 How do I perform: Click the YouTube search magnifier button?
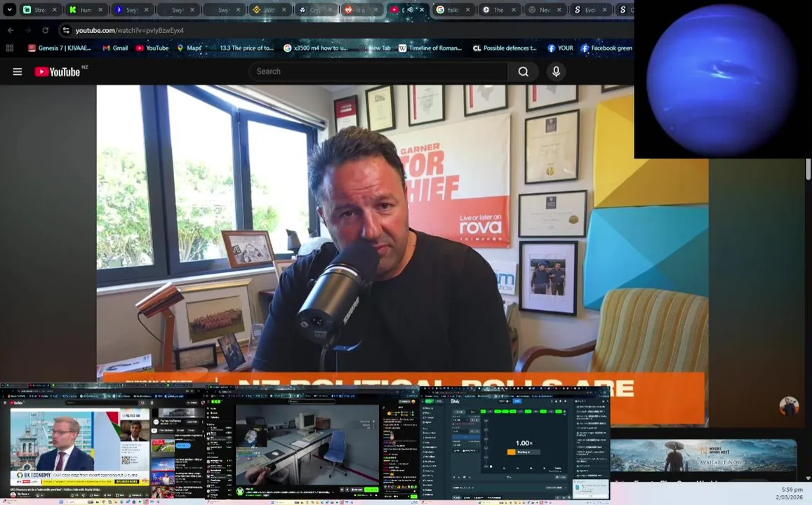point(524,72)
